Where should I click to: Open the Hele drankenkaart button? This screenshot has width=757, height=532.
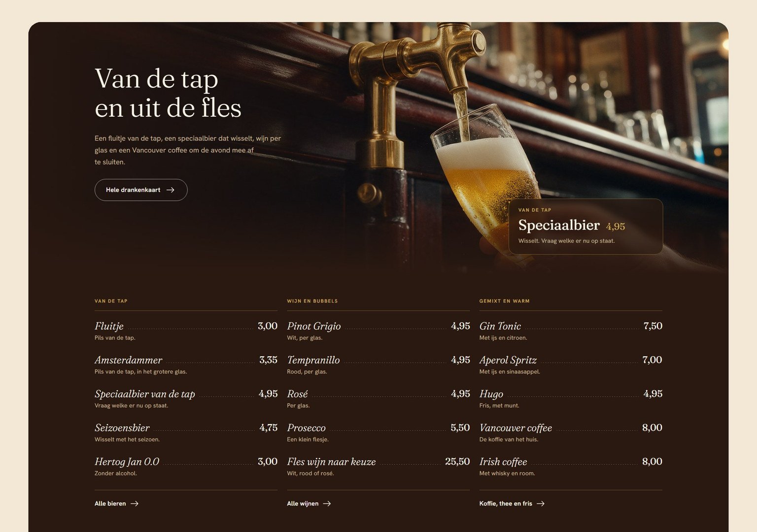click(141, 190)
